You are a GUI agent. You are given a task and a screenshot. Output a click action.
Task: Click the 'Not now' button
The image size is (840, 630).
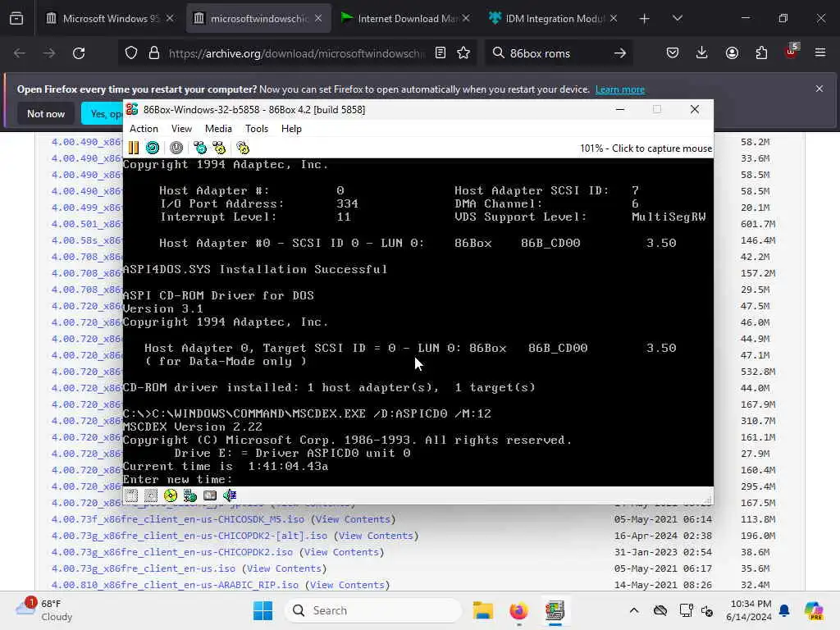[x=46, y=113]
